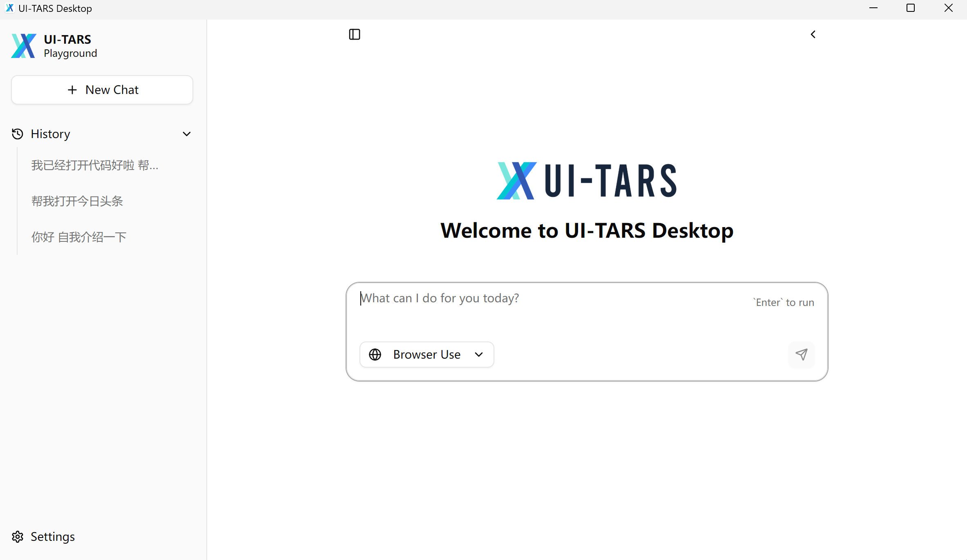The image size is (967, 560).
Task: Click the paper plane send icon
Action: 801,354
